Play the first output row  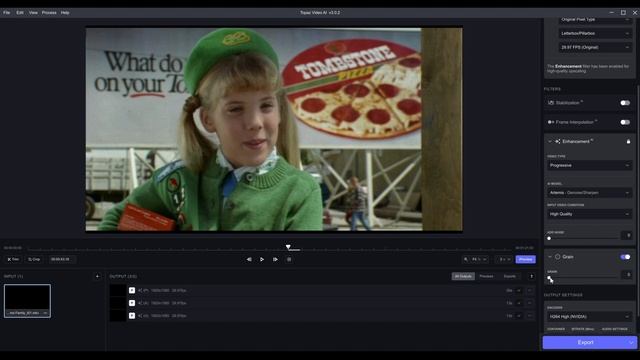[x=132, y=290]
